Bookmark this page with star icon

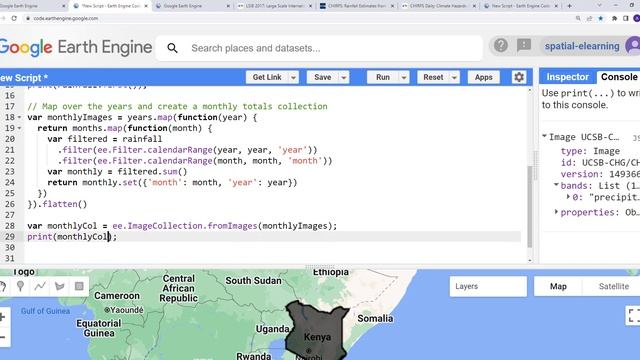(x=601, y=18)
